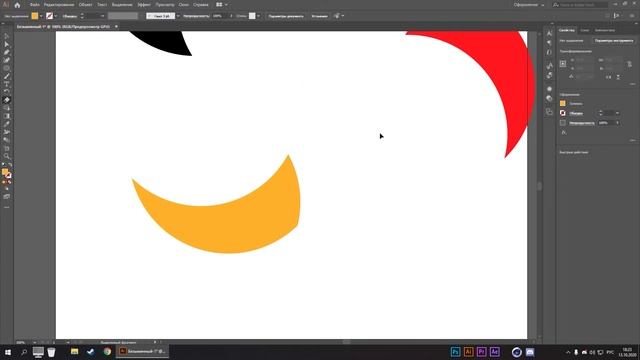Open the Эффект menu

point(144,5)
